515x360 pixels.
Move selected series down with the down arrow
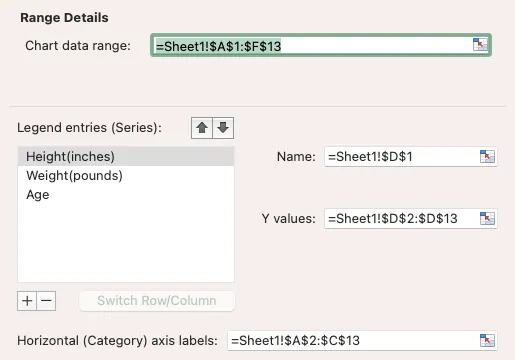pyautogui.click(x=223, y=128)
